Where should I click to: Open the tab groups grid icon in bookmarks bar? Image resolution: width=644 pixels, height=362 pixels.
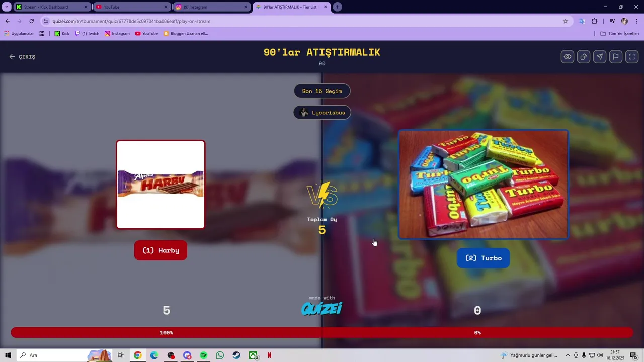pyautogui.click(x=42, y=34)
